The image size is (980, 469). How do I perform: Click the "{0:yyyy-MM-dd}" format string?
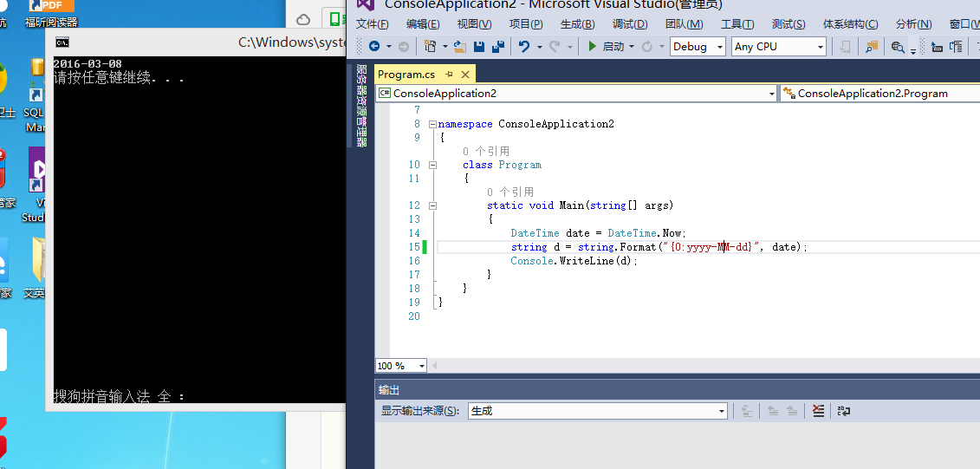(711, 247)
